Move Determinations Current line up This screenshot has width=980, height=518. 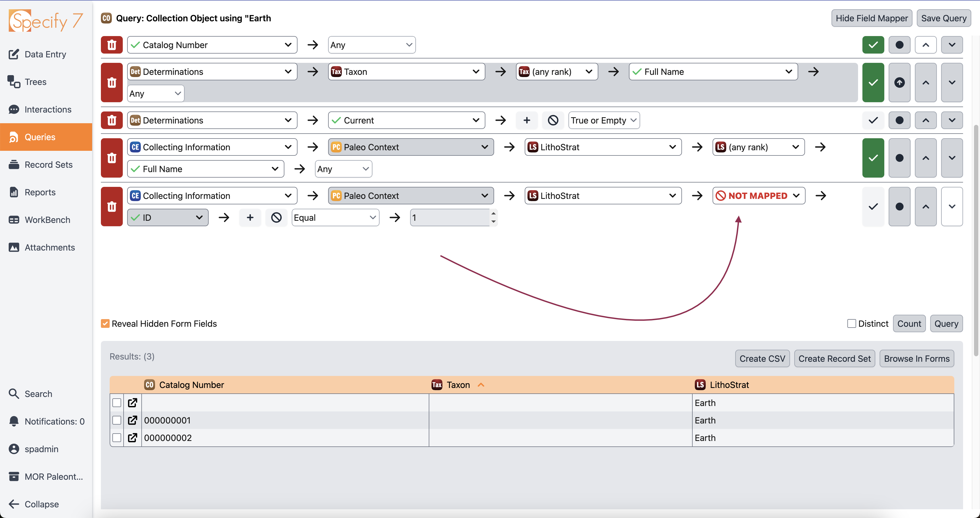tap(926, 120)
